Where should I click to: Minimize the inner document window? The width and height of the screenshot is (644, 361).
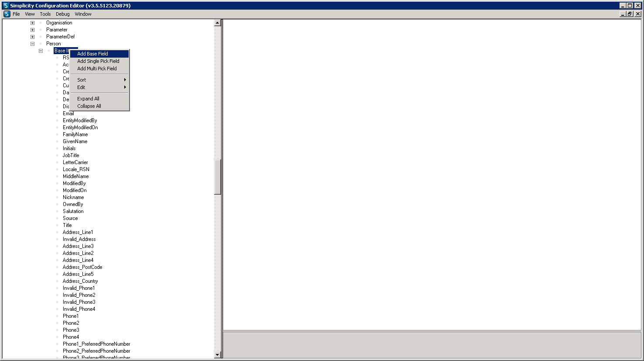[623, 14]
